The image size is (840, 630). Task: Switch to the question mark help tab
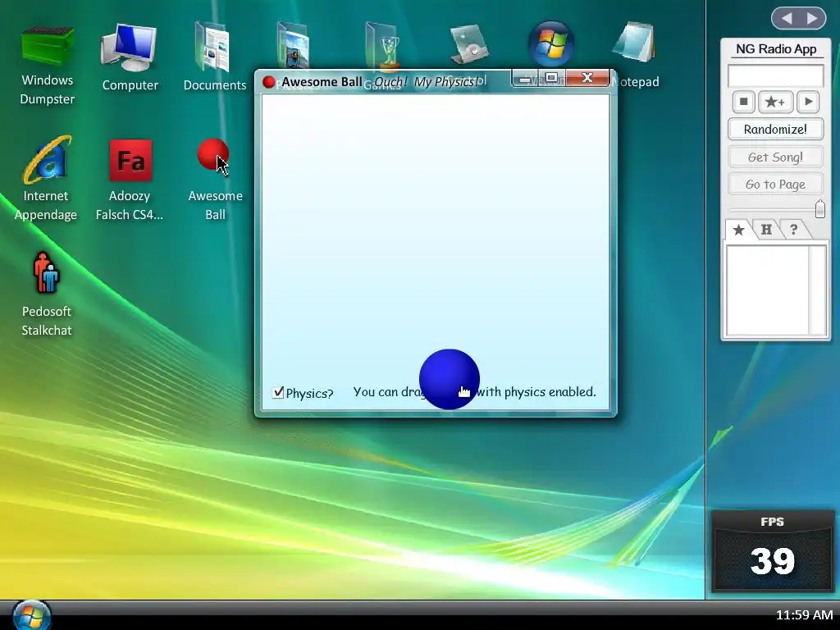(794, 230)
